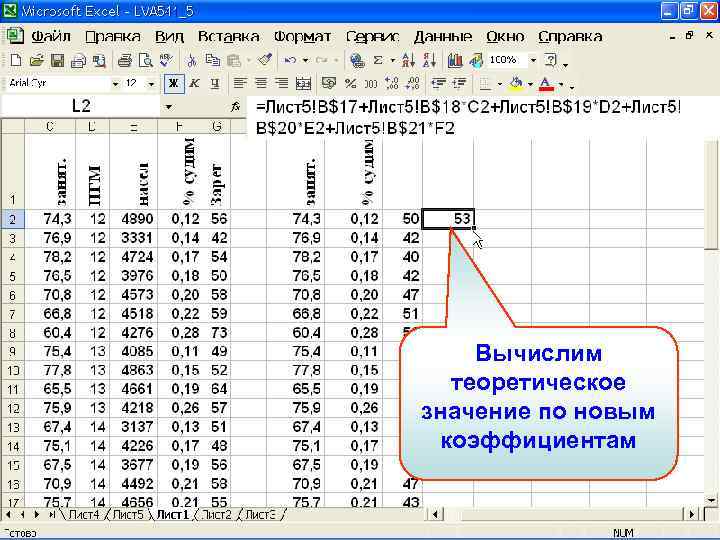Select column header C
Image resolution: width=720 pixels, height=540 pixels.
click(50, 126)
